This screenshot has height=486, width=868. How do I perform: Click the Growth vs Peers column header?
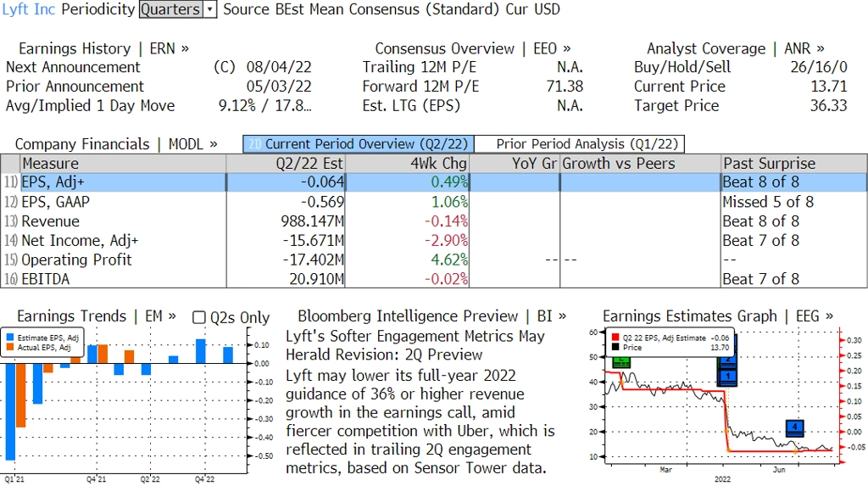tap(641, 164)
